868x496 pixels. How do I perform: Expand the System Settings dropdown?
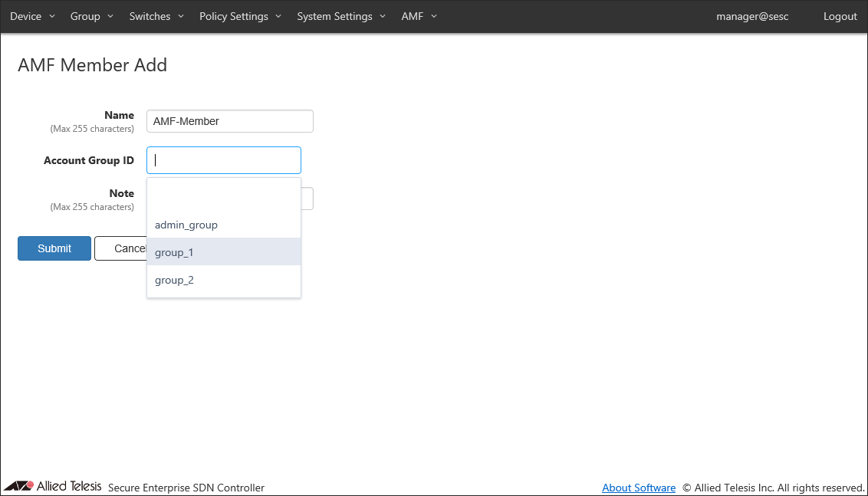tap(341, 16)
